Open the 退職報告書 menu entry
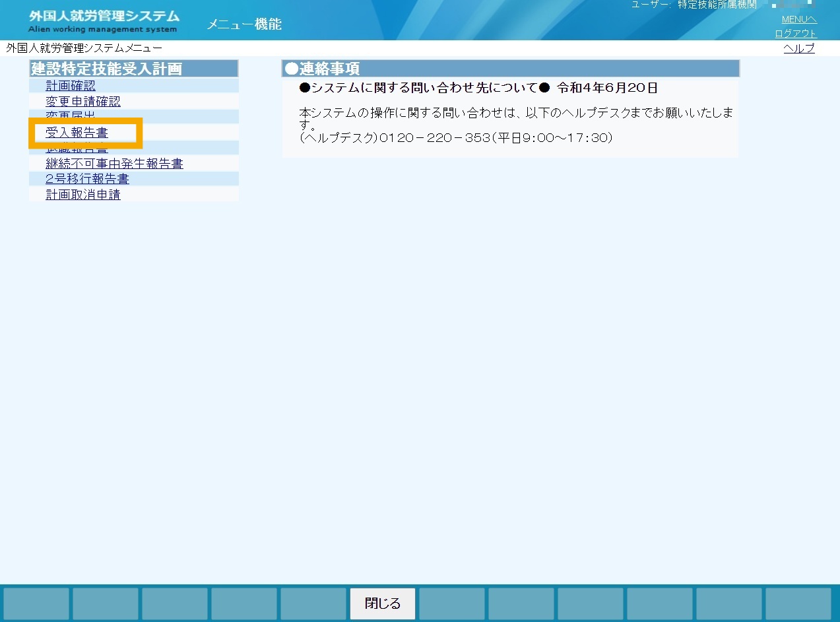840x622 pixels. point(77,149)
